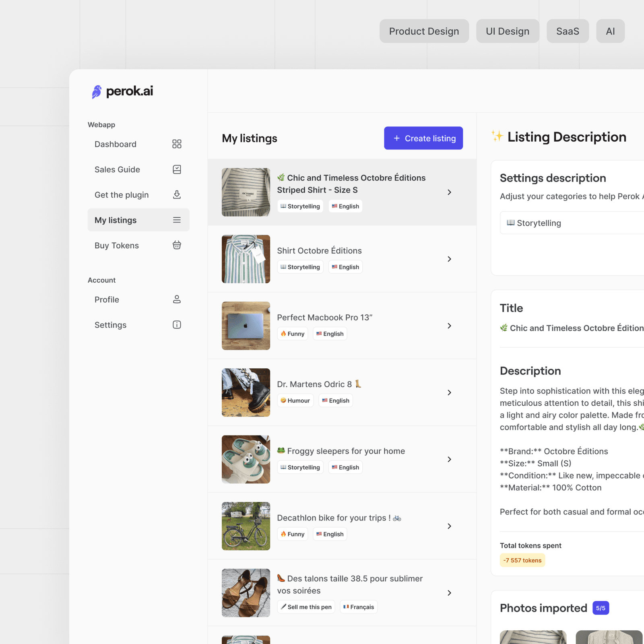
Task: Click the Des talons taille 38.5 title
Action: (x=350, y=584)
